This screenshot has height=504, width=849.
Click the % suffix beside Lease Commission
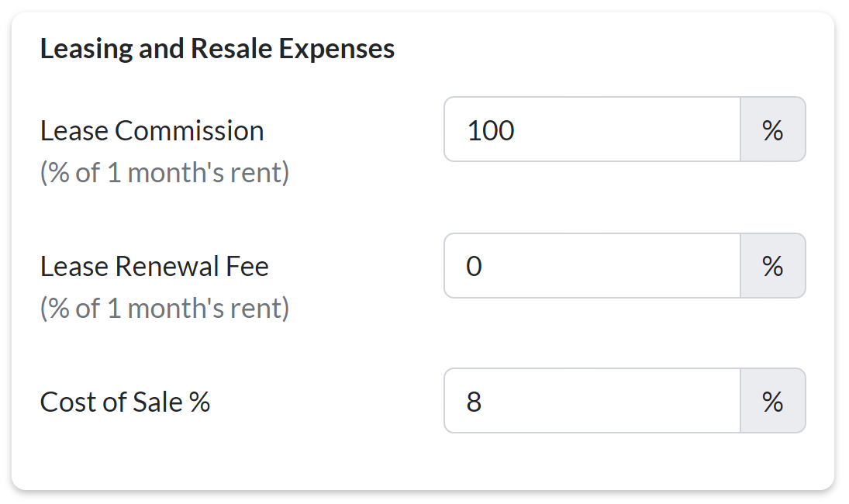(x=772, y=129)
